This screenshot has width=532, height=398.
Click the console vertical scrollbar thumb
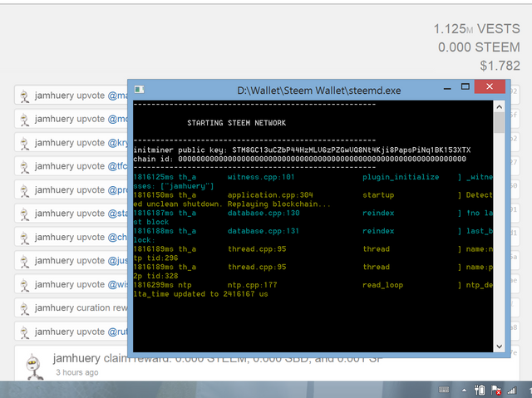pos(499,123)
